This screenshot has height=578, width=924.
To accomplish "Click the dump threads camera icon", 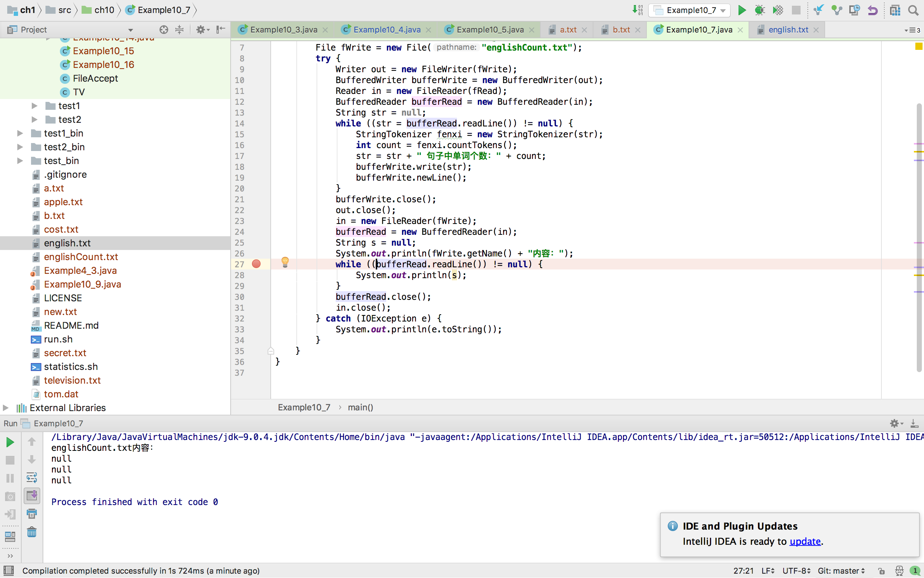I will [10, 497].
